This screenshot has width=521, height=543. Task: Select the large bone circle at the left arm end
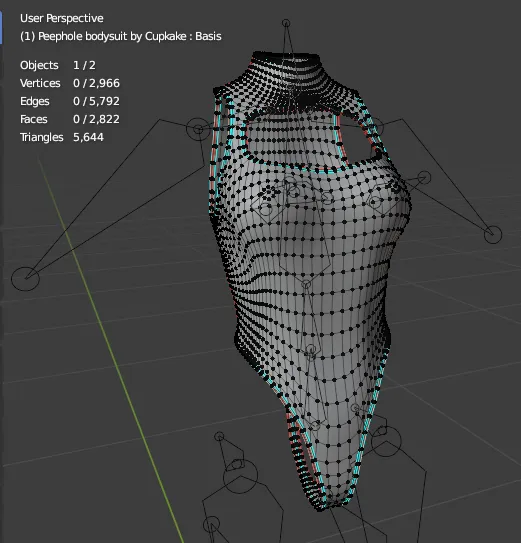25,279
